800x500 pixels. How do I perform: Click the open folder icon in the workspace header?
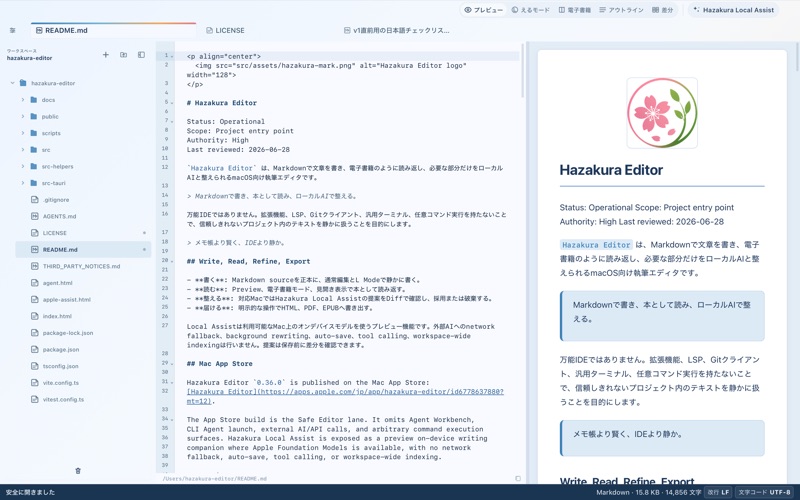pyautogui.click(x=123, y=55)
